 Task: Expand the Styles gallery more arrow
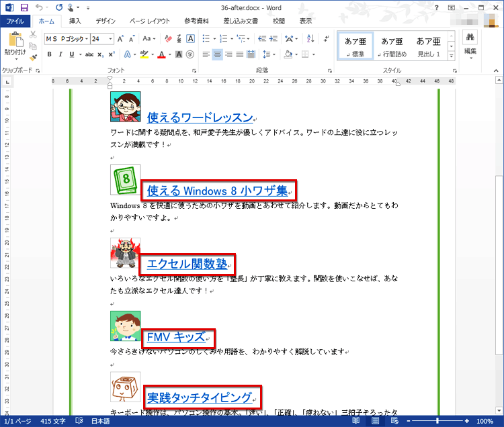tap(452, 56)
